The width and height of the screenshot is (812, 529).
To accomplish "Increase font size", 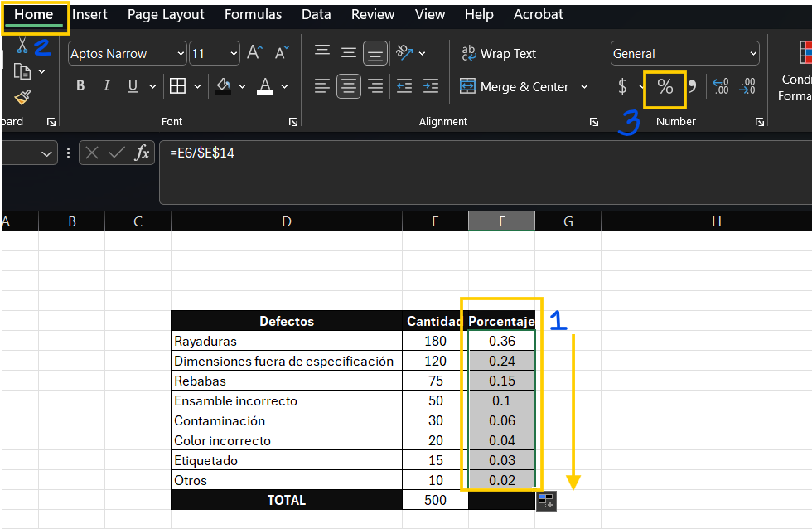I will 255,53.
